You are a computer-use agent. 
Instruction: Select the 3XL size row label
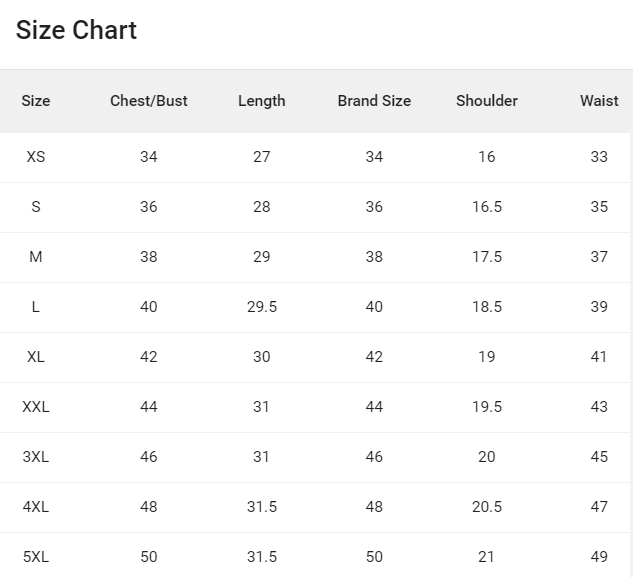36,457
